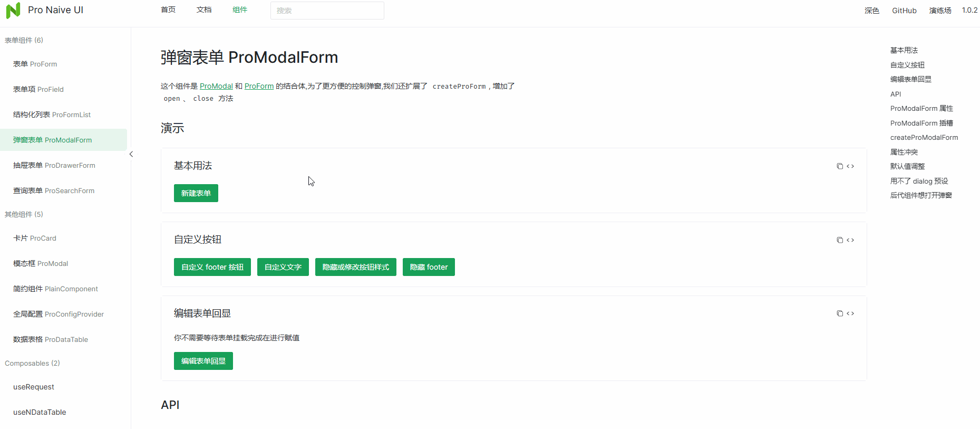Click the 表单组件 (6) group header
980x429 pixels.
(x=24, y=40)
